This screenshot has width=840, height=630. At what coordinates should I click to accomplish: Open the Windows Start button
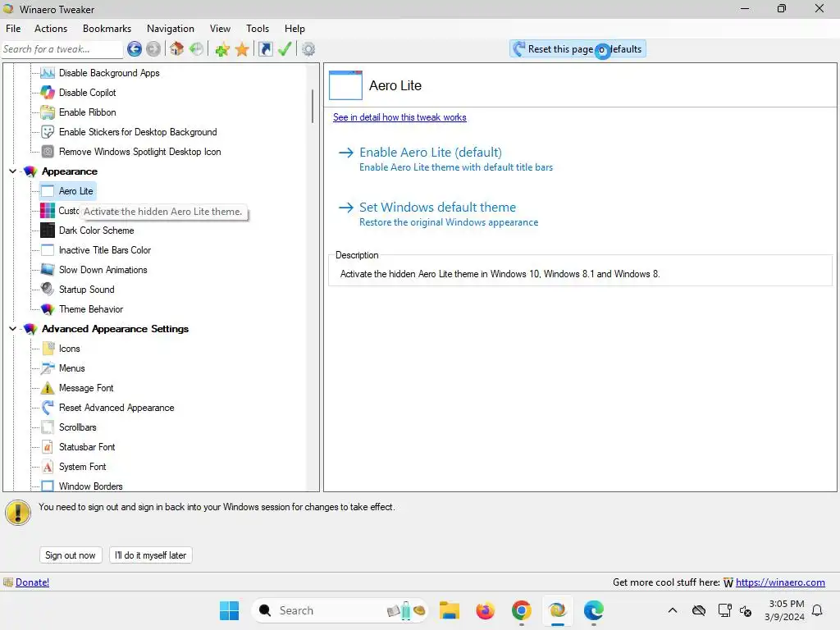click(230, 610)
